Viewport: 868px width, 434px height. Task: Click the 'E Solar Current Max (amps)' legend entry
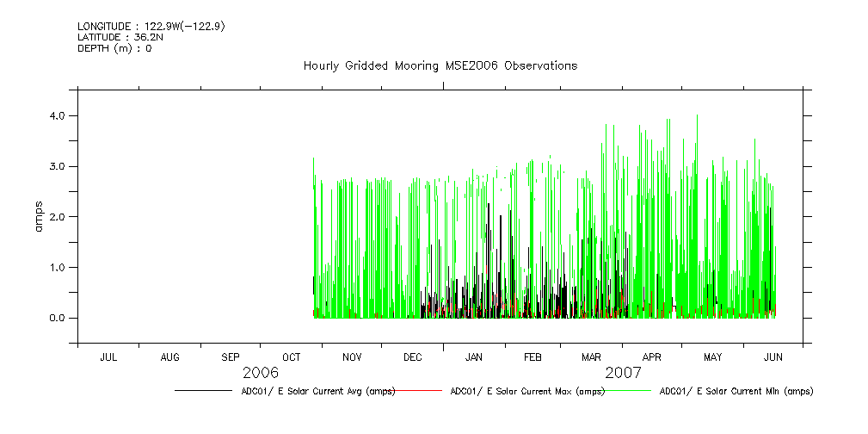[526, 391]
